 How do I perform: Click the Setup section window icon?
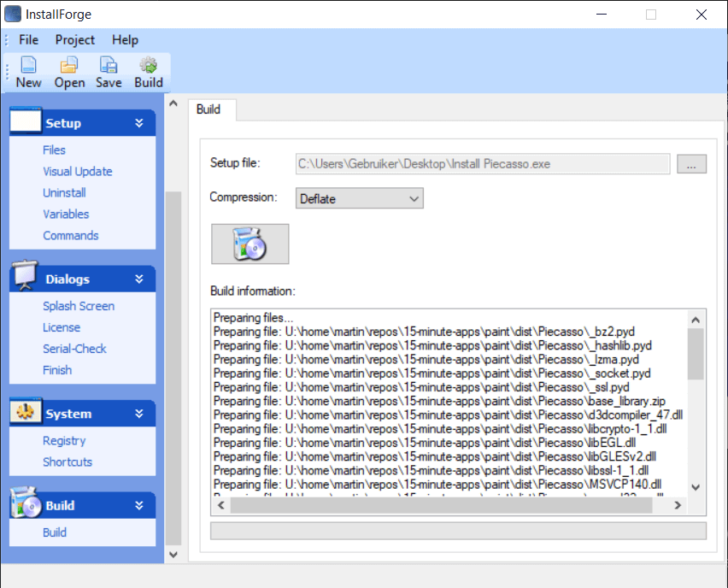[26, 121]
